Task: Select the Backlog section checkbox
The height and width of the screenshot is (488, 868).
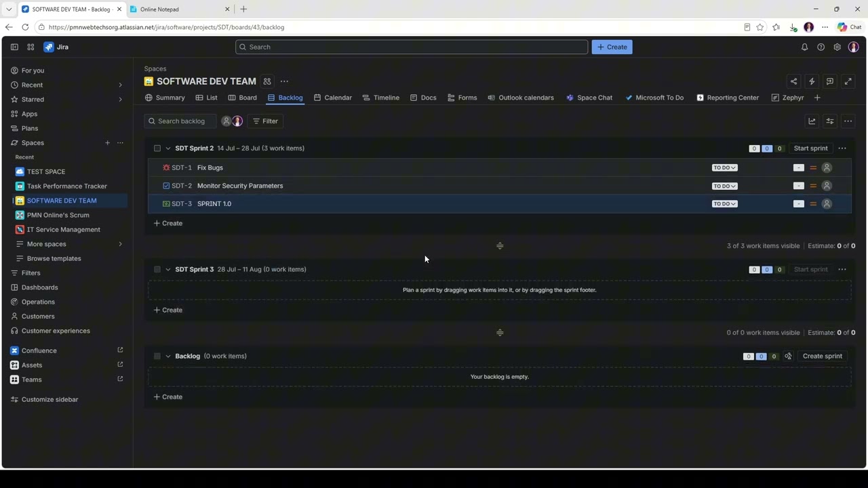Action: tap(157, 357)
